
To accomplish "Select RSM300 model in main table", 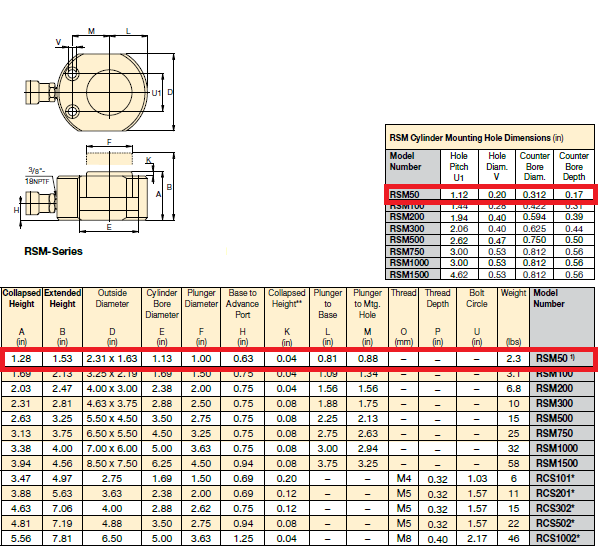I will point(554,403).
